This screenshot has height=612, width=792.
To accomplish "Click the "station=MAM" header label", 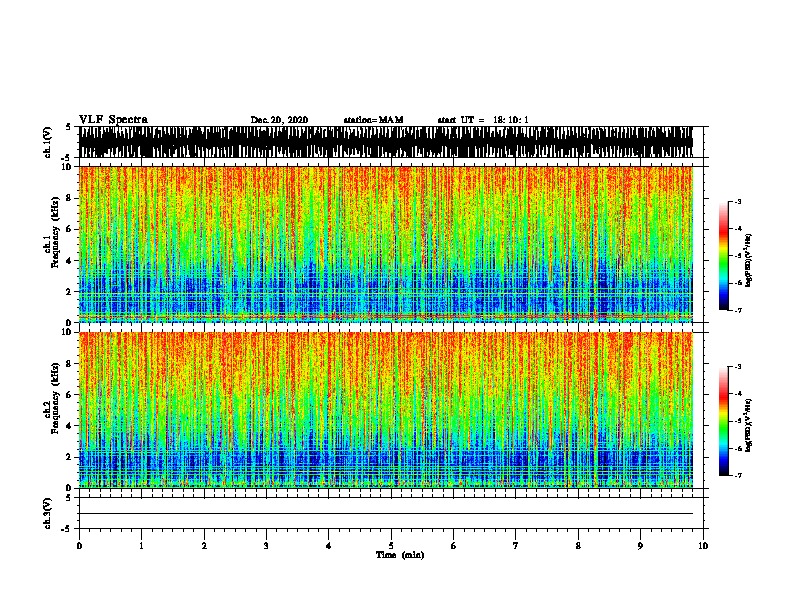I will click(374, 120).
